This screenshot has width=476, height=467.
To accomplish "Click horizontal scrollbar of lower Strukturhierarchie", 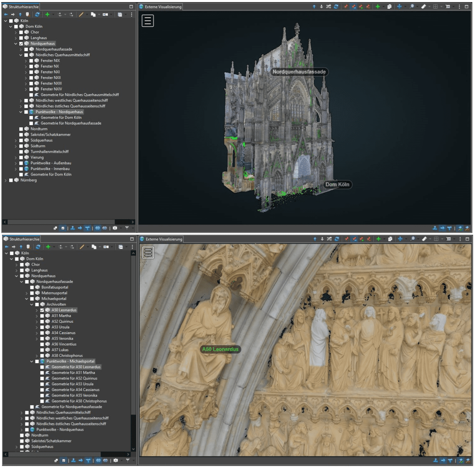I will click(x=55, y=454).
